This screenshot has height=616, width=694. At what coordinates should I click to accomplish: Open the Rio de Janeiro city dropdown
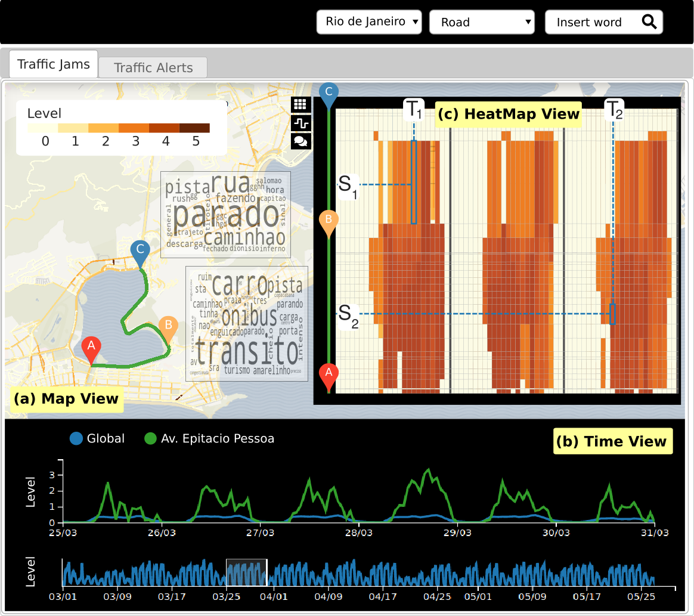tap(369, 22)
